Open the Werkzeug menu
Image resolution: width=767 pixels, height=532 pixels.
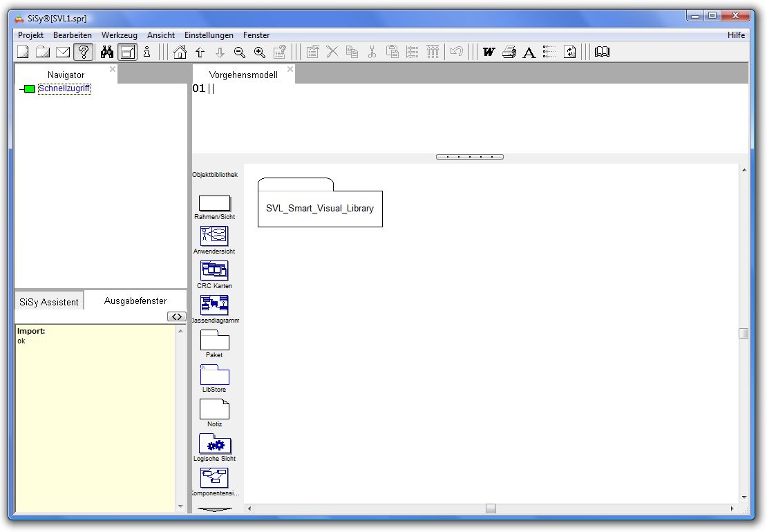click(x=119, y=35)
